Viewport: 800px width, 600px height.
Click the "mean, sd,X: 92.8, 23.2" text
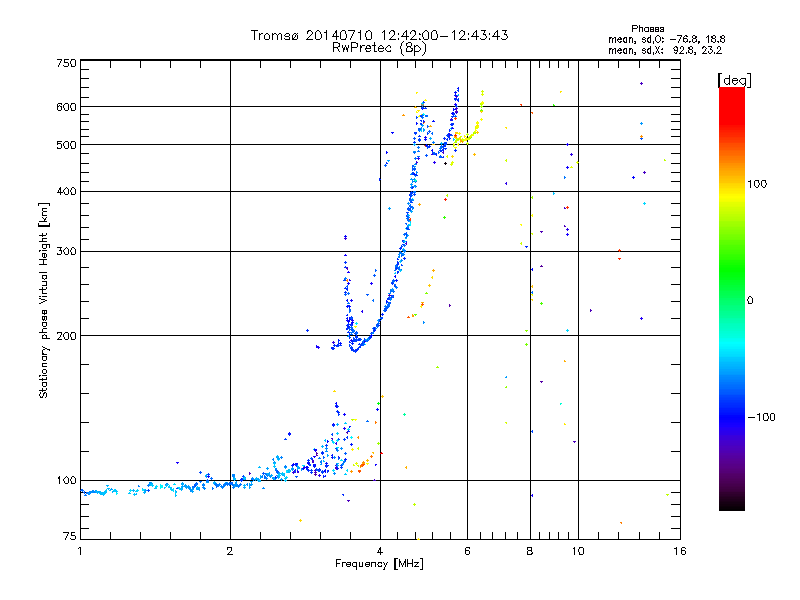click(x=665, y=50)
